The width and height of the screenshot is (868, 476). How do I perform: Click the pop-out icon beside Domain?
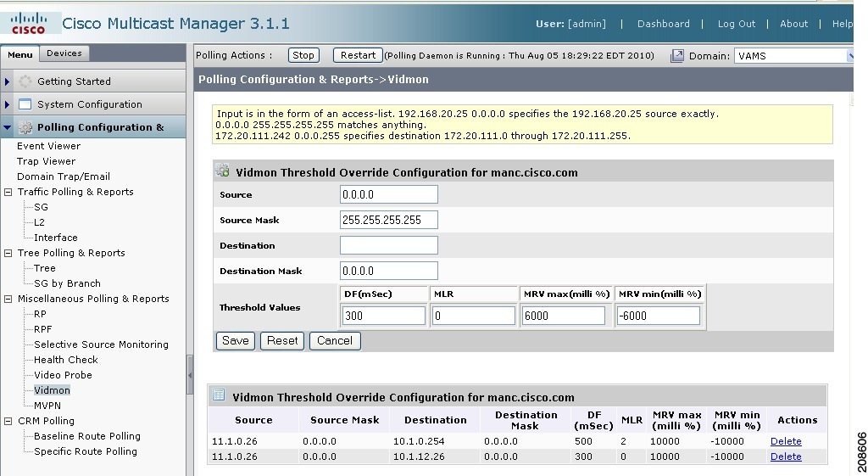676,56
